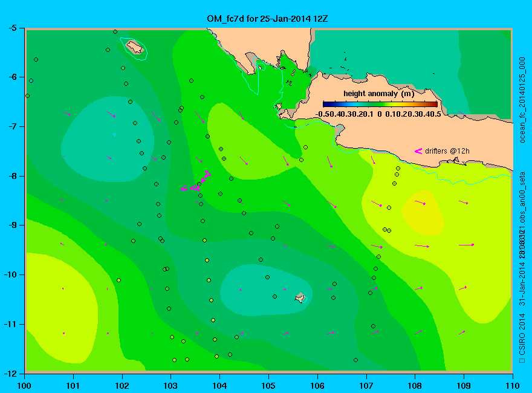Click y-axis tick label -9
Image resolution: width=532 pixels, height=393 pixels.
(11, 226)
